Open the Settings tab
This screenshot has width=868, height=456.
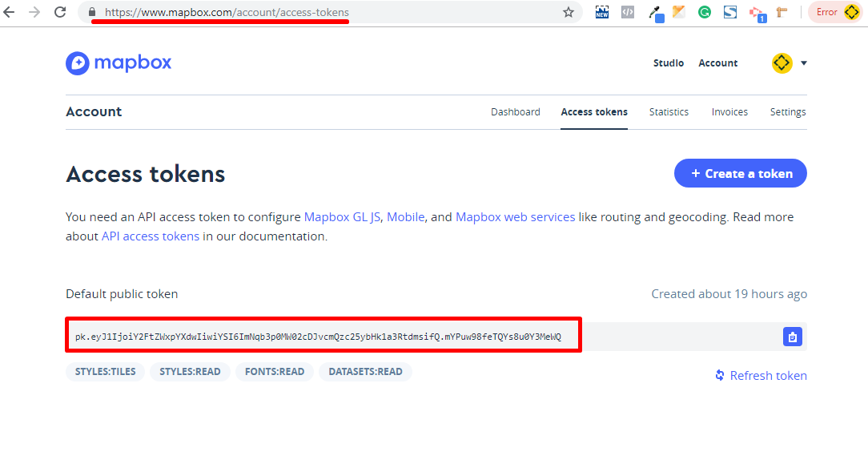coord(788,112)
